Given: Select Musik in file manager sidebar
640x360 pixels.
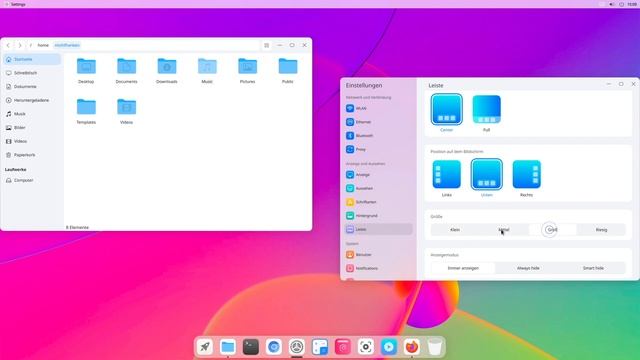Looking at the screenshot, I should point(32,114).
